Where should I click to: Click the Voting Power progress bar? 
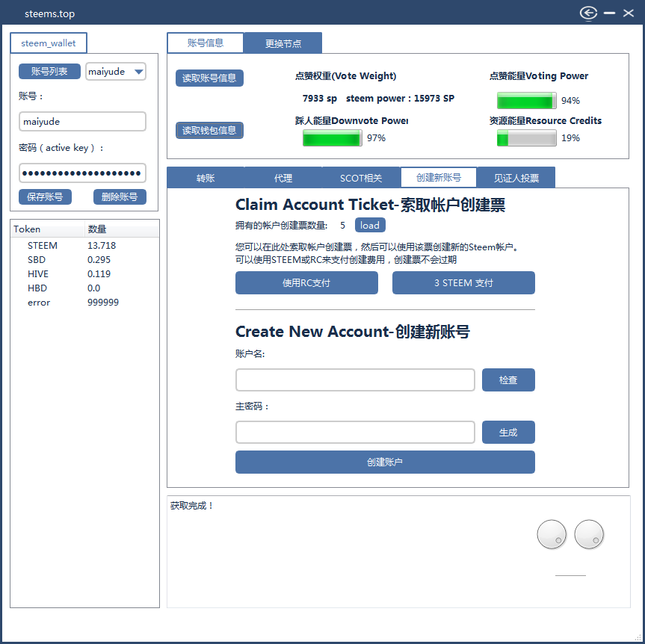(x=526, y=100)
